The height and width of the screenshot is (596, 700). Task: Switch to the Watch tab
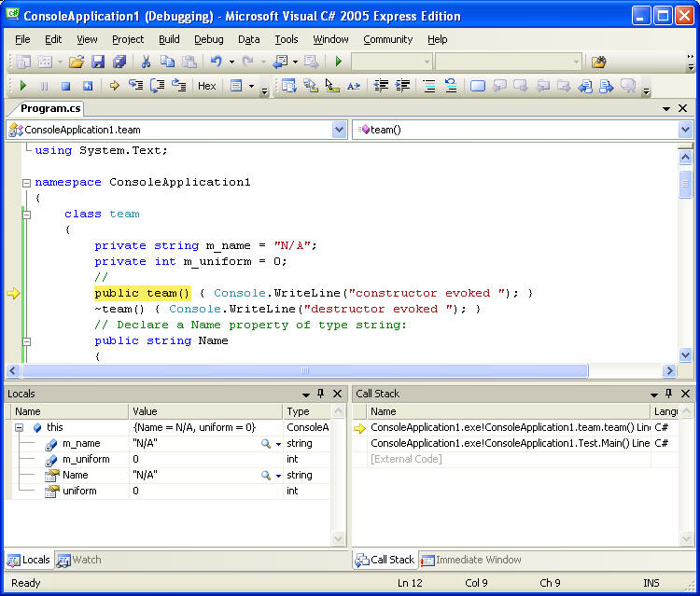[79, 560]
